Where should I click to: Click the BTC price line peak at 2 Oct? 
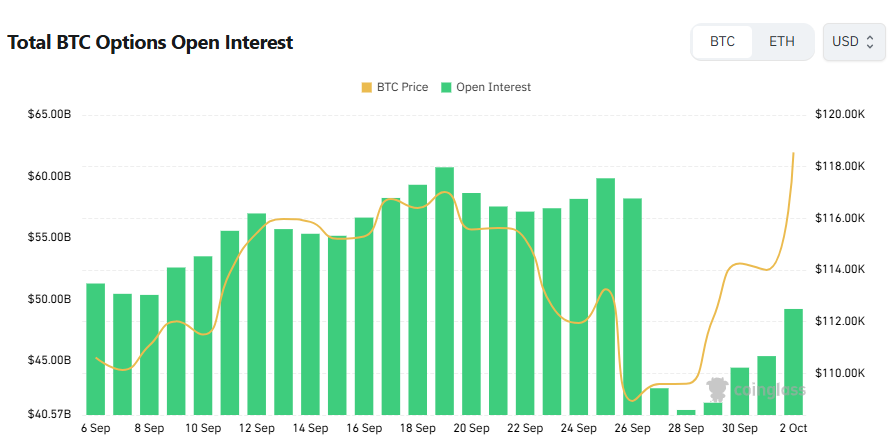793,154
